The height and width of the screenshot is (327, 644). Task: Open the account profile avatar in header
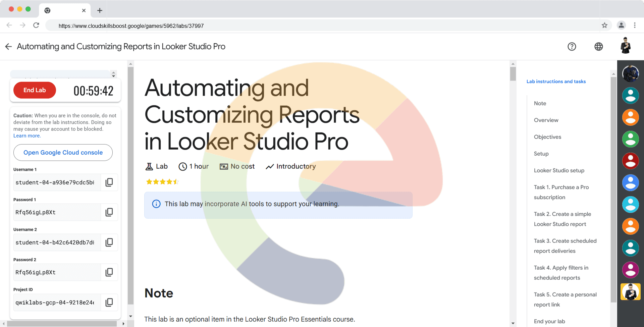[625, 46]
